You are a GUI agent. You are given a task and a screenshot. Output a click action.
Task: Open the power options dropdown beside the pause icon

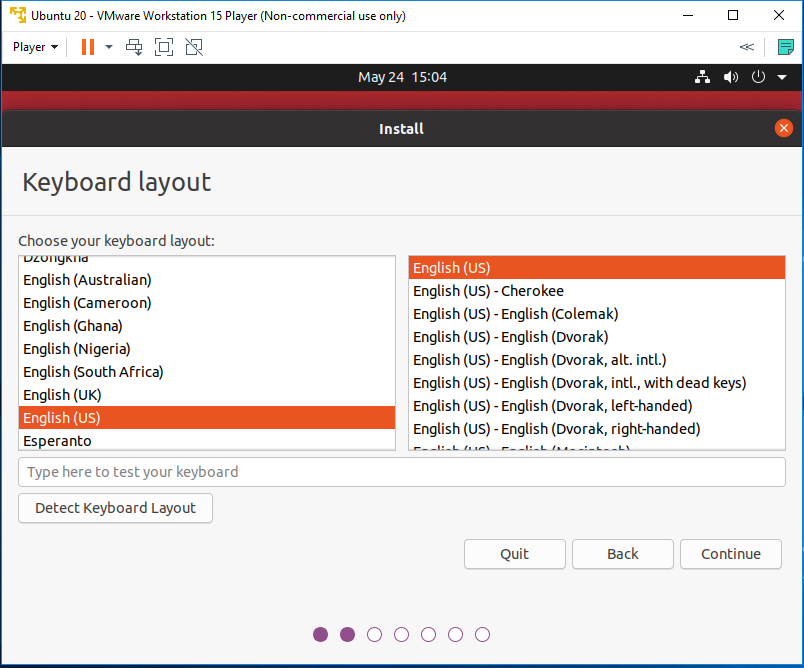click(109, 47)
